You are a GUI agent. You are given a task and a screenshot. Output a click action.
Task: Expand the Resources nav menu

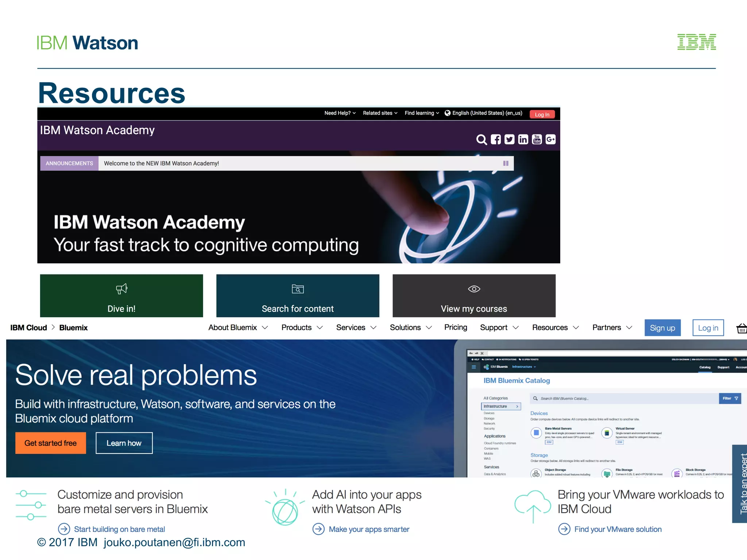(x=556, y=327)
